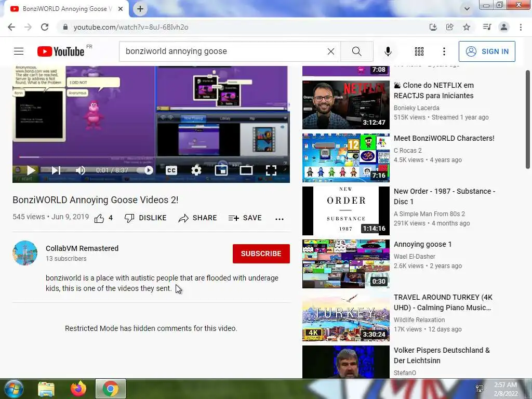Viewport: 532px width, 399px height.
Task: Open Clone do NETFLIX video thumbnail
Action: (345, 105)
